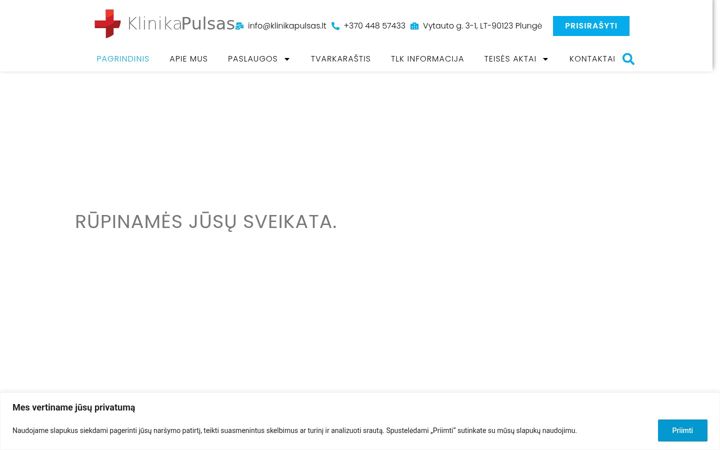Open the Apie mus page
Screen dimensions: 720x450
(x=188, y=59)
